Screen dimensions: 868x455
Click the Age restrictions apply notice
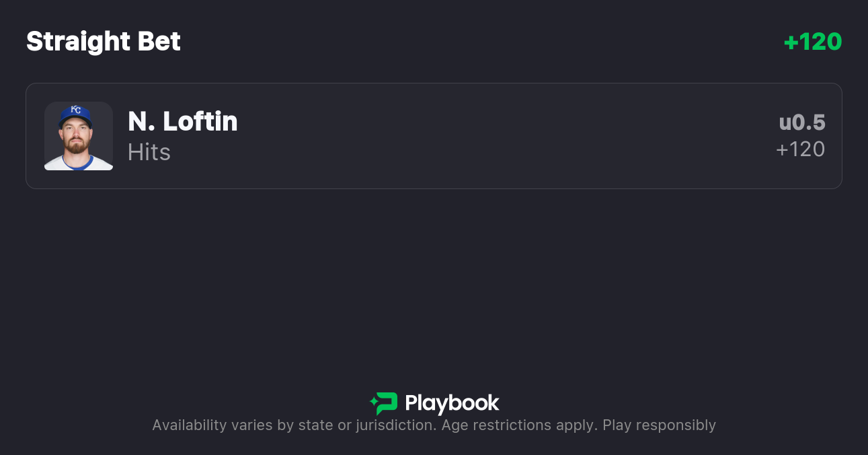click(x=519, y=425)
